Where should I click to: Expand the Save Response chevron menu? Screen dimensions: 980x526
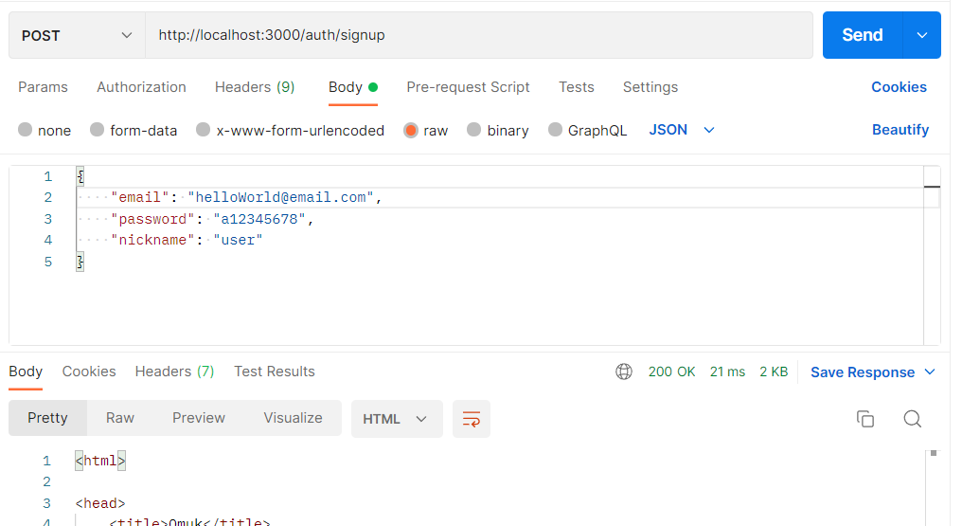pyautogui.click(x=930, y=372)
